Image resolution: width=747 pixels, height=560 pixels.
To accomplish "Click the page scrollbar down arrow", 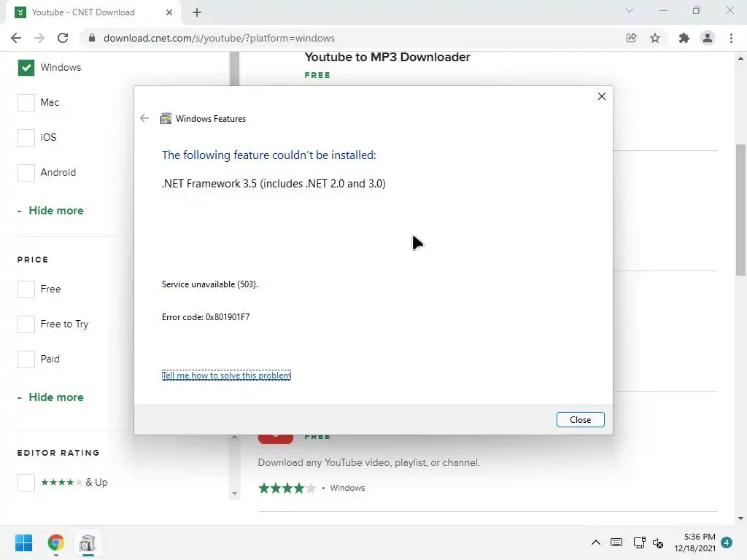I will [x=740, y=518].
